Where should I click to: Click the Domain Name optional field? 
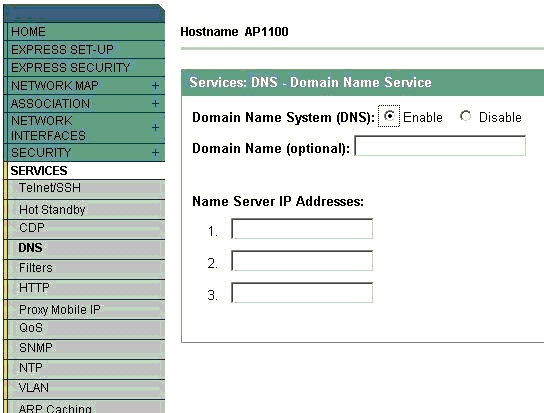(440, 146)
